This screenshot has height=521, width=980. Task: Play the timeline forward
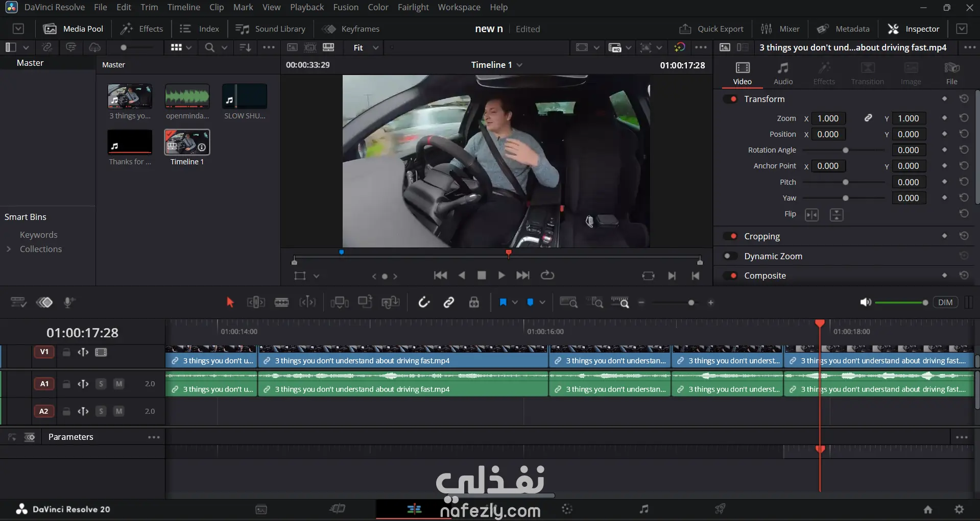(x=501, y=276)
